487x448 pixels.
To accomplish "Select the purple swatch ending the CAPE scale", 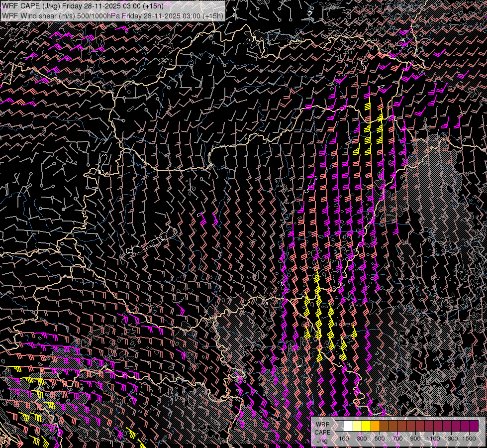I will pos(474,426).
